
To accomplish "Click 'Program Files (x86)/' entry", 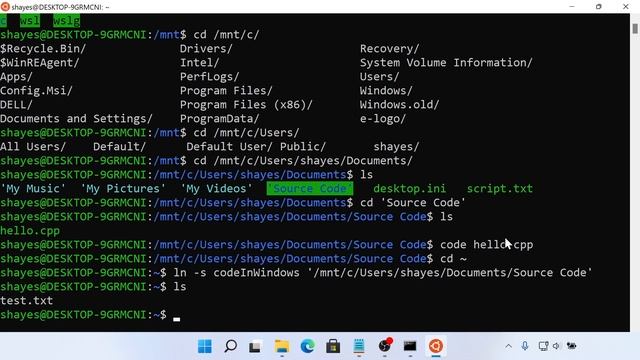I will 246,104.
